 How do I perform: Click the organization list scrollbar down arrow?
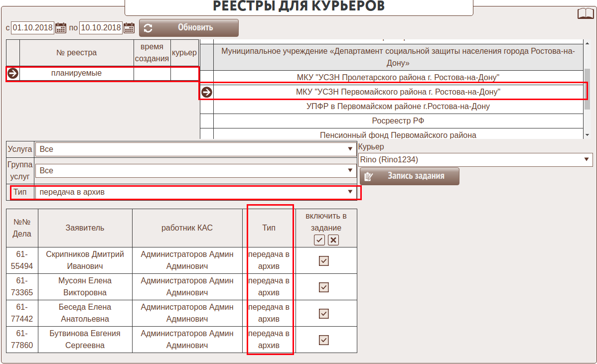coord(588,135)
